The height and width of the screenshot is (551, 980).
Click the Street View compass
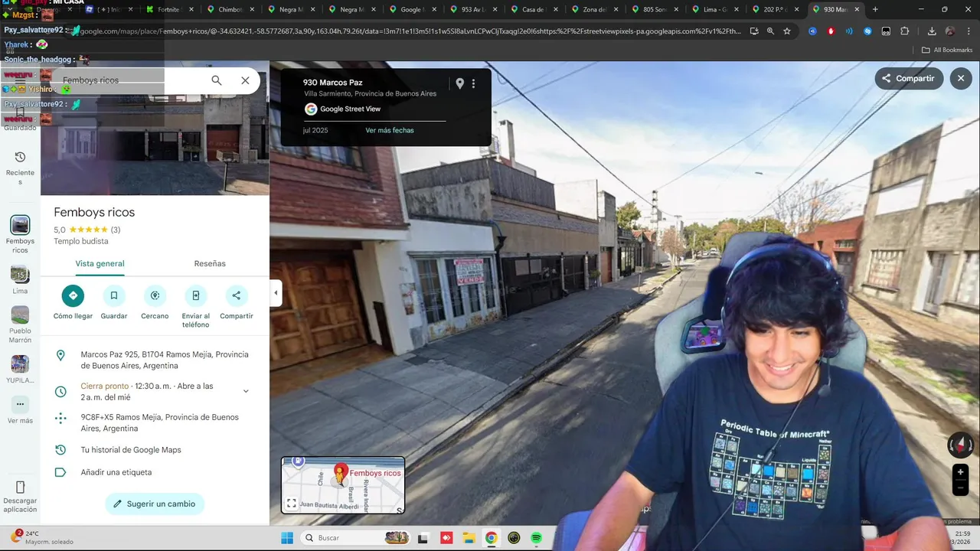(x=961, y=445)
